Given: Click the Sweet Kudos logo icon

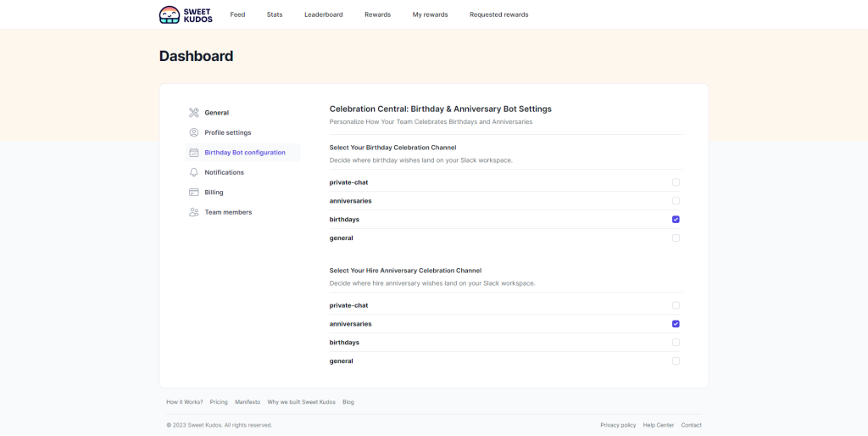Looking at the screenshot, I should click(170, 14).
